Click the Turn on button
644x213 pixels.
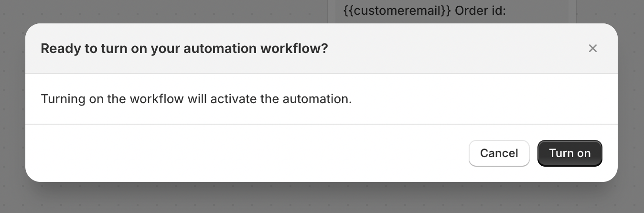coord(569,153)
